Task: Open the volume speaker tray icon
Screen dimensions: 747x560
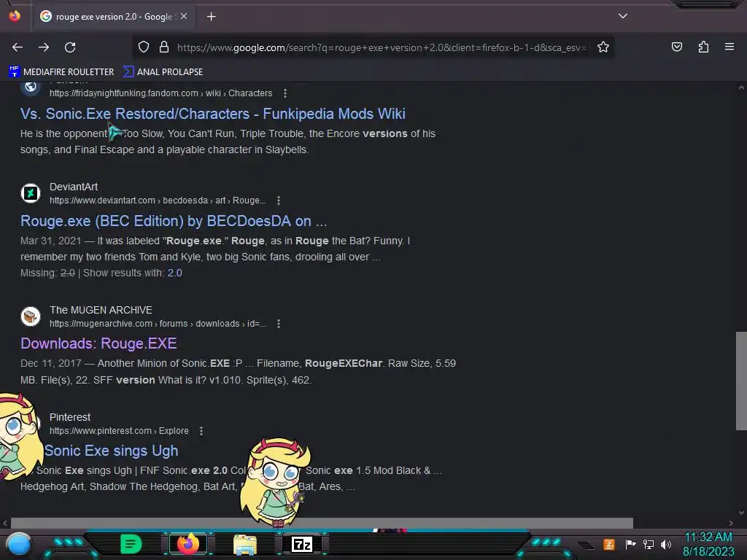Action: (x=665, y=544)
